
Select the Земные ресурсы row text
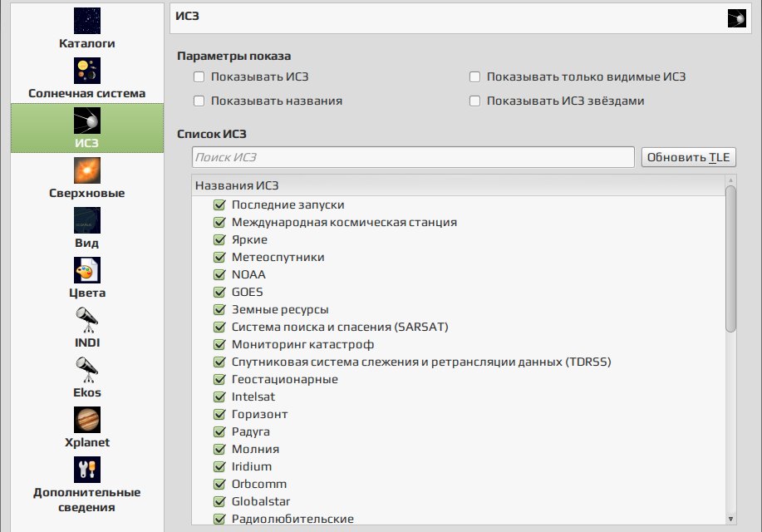tap(280, 309)
